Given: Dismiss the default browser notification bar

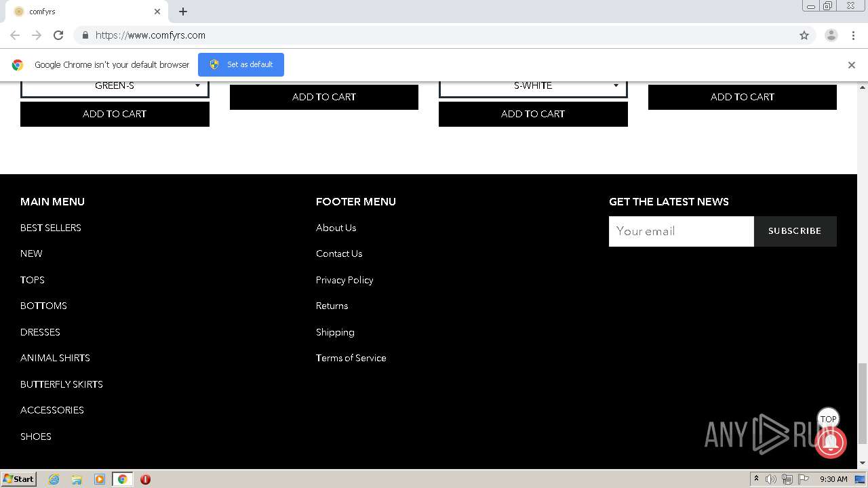Looking at the screenshot, I should click(851, 65).
